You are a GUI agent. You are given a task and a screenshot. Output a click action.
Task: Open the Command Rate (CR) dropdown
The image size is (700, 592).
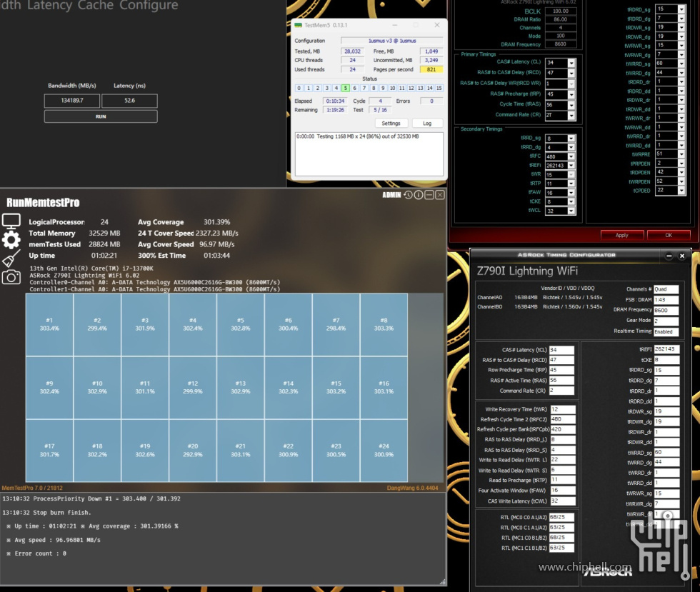pyautogui.click(x=571, y=114)
